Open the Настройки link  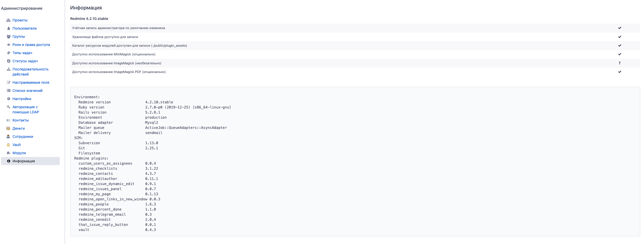22,99
